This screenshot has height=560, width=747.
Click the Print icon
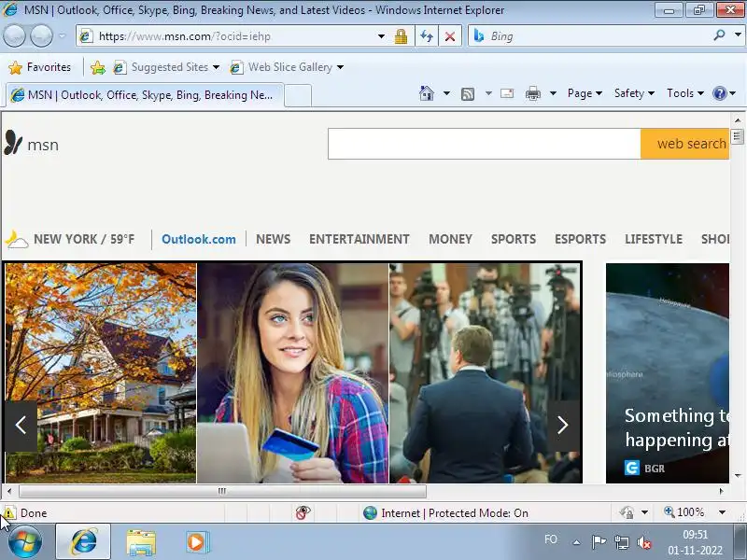[x=533, y=94]
